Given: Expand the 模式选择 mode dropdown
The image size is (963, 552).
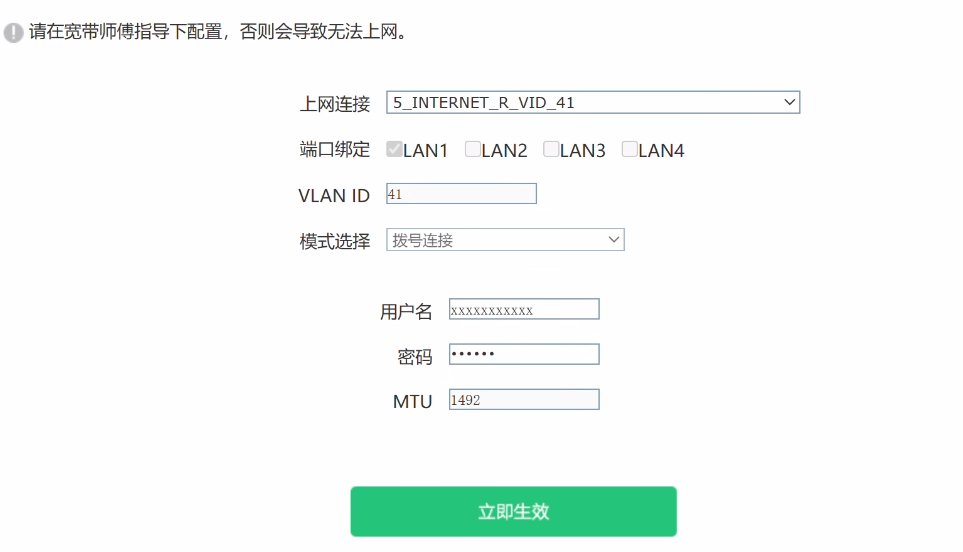Looking at the screenshot, I should [x=505, y=240].
